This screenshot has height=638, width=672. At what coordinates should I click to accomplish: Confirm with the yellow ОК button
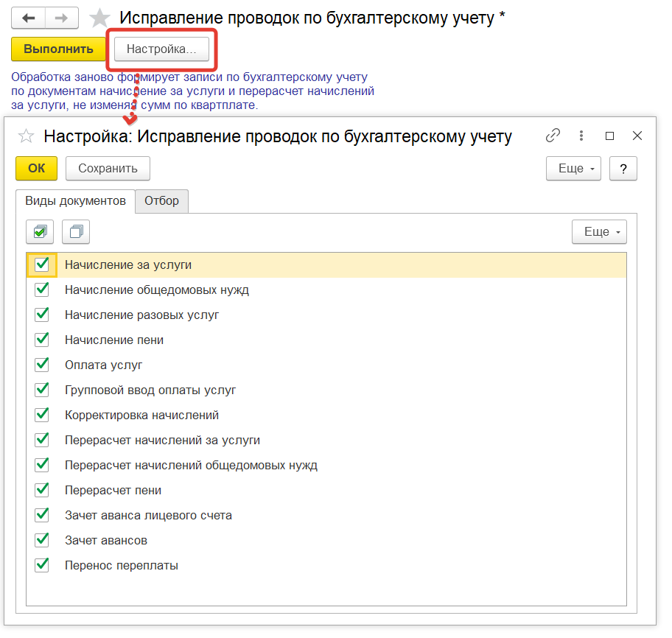click(x=36, y=169)
